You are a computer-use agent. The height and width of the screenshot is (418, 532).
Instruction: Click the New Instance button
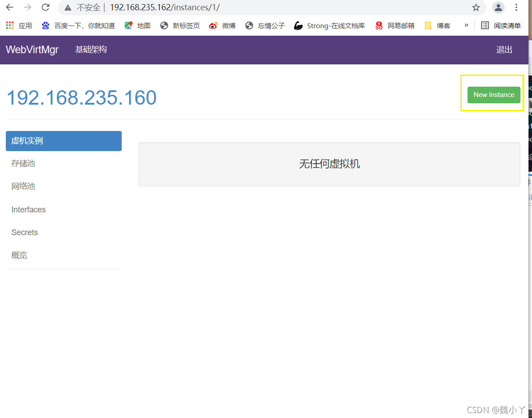[494, 95]
